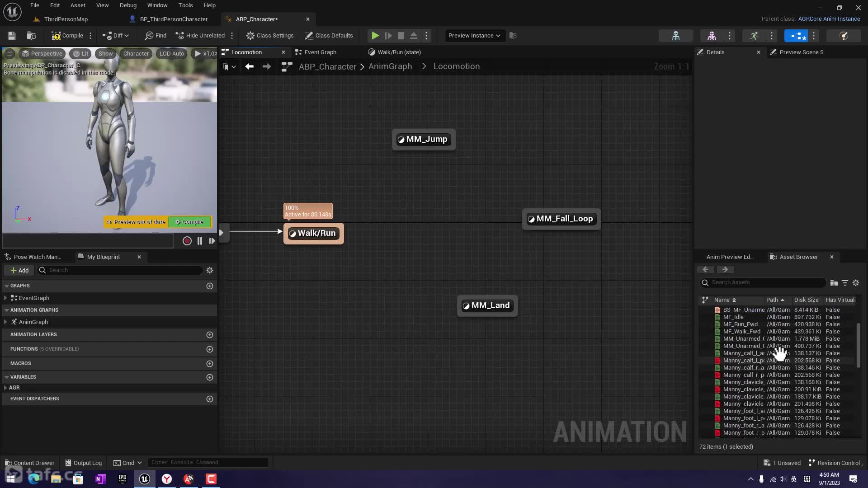Select the MM_Land state node
The width and height of the screenshot is (868, 488).
tap(487, 305)
